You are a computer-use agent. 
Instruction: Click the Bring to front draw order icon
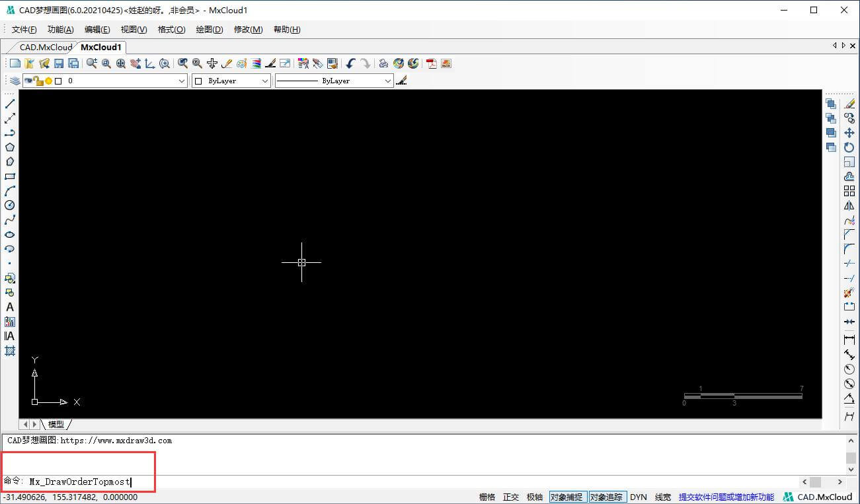[831, 104]
